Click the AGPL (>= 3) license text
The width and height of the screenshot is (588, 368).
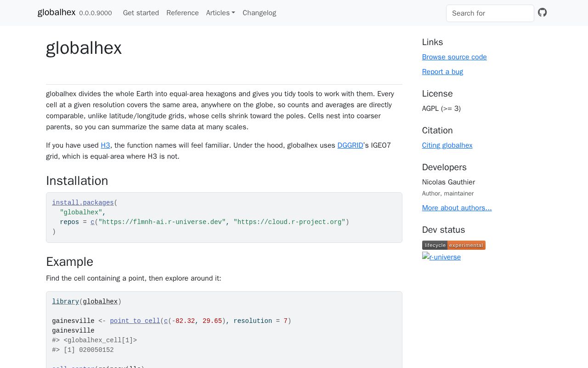point(441,109)
